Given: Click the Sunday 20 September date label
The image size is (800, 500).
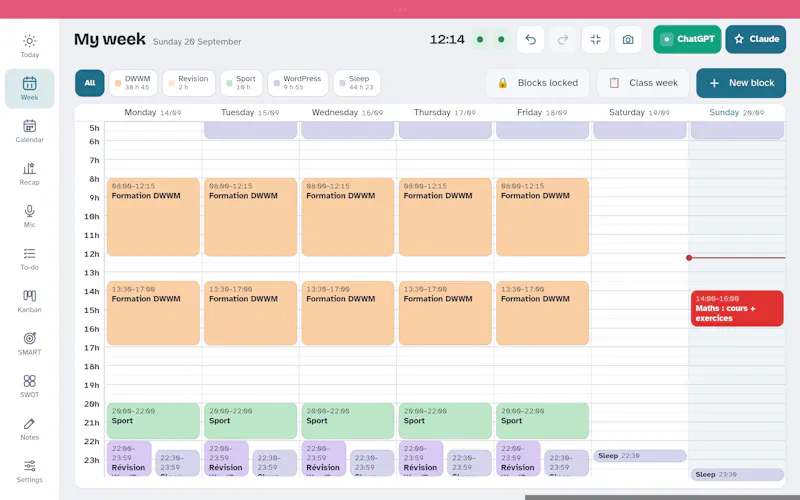Looking at the screenshot, I should [x=197, y=42].
